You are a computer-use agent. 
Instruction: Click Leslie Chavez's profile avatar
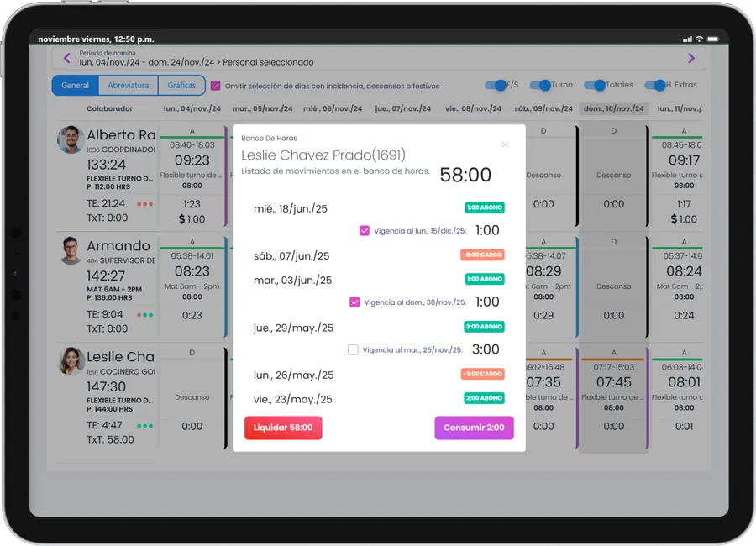(x=71, y=361)
